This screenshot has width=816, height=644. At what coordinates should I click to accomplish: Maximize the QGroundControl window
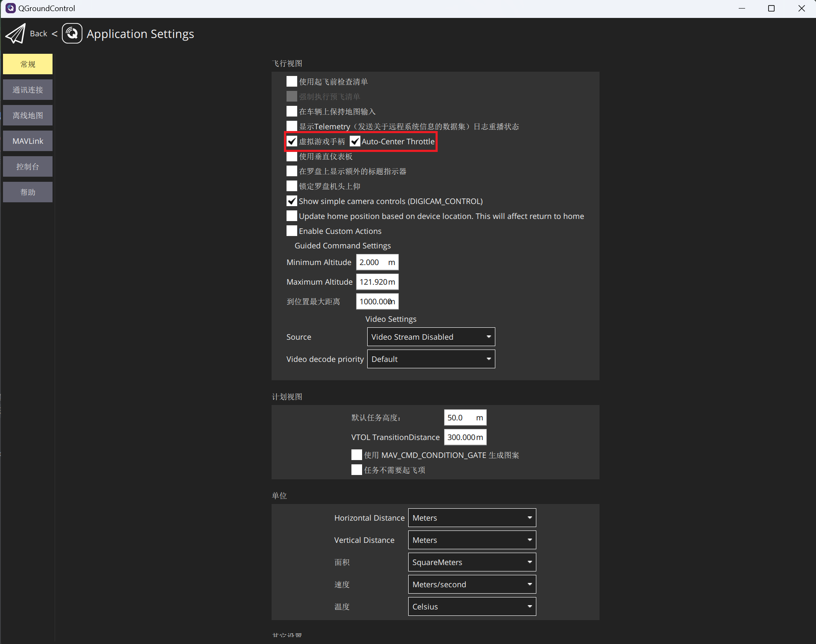(771, 8)
